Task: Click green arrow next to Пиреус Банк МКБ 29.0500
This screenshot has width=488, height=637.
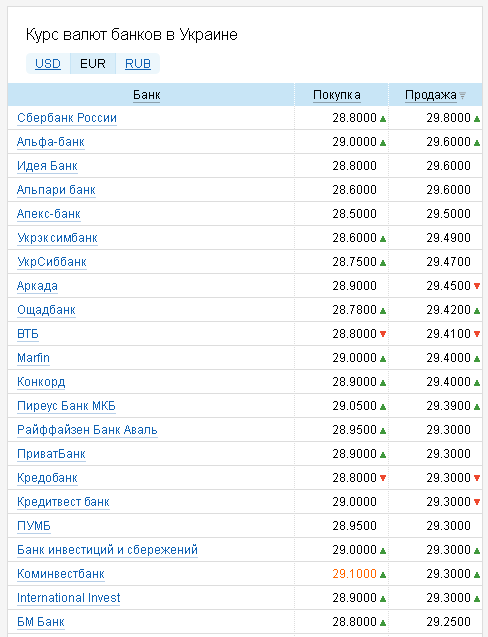Action: (x=383, y=407)
